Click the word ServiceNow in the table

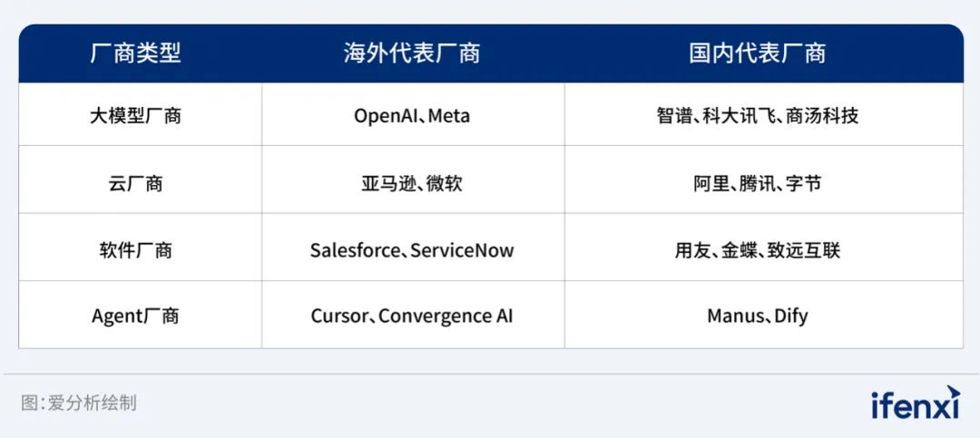[x=463, y=250]
